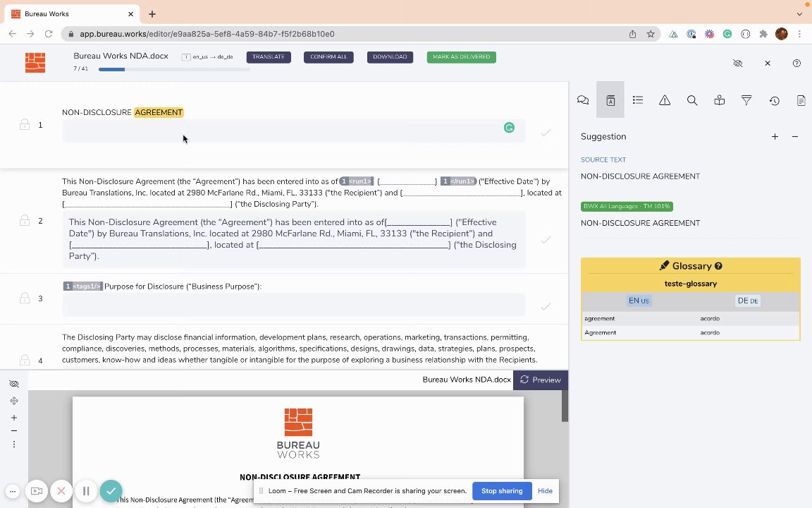Image resolution: width=812 pixels, height=508 pixels.
Task: Click the tags1 tag in segment 3
Action: click(83, 286)
